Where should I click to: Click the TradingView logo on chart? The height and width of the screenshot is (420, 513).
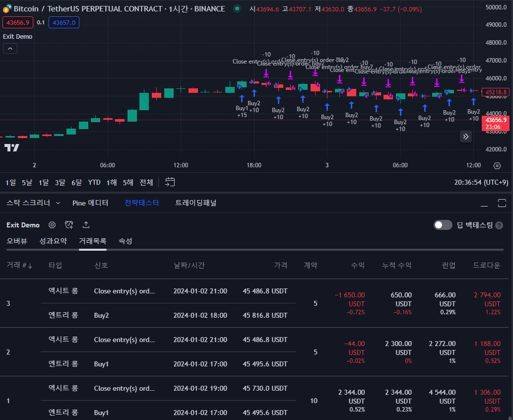(12, 147)
